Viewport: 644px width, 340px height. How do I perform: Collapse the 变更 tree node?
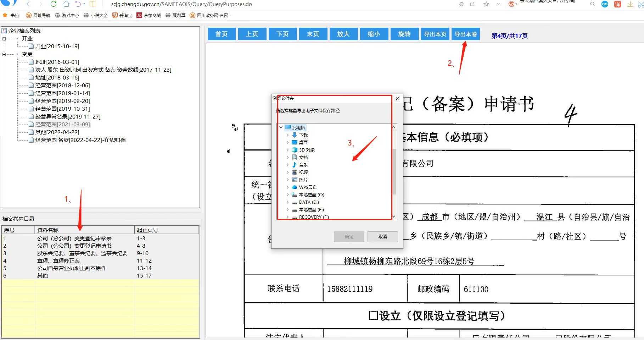(4, 54)
